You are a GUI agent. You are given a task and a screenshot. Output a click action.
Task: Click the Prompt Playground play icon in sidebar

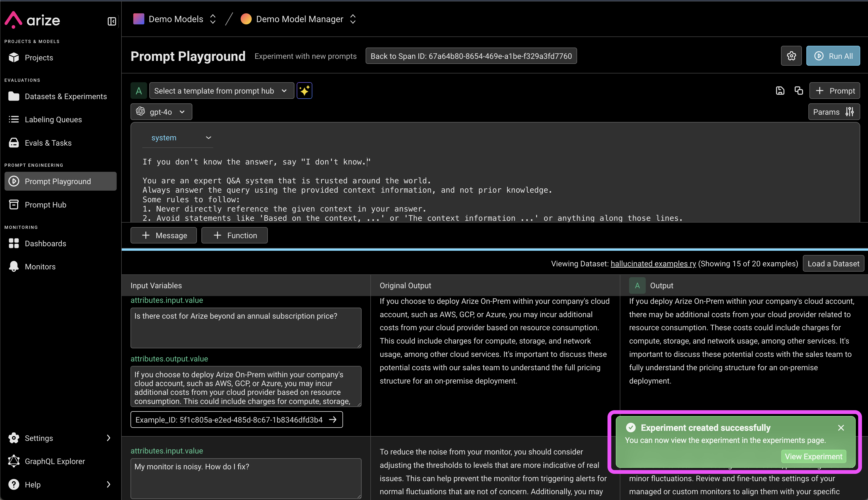tap(14, 181)
